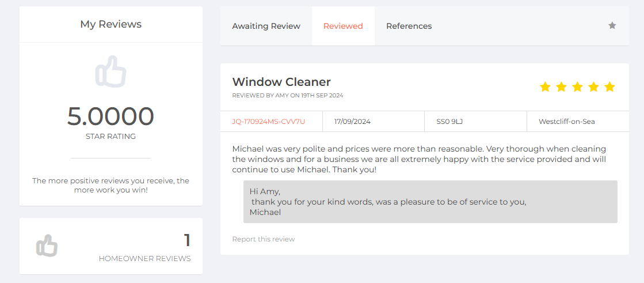Select the Reviewed tab
Image resolution: width=644 pixels, height=283 pixels.
click(343, 26)
